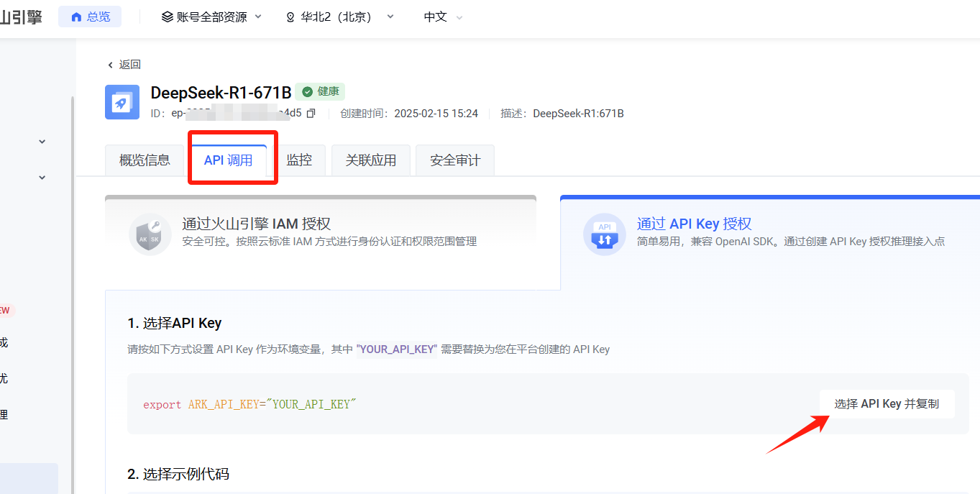
Task: Switch to the 安全审计 tab
Action: click(x=455, y=160)
